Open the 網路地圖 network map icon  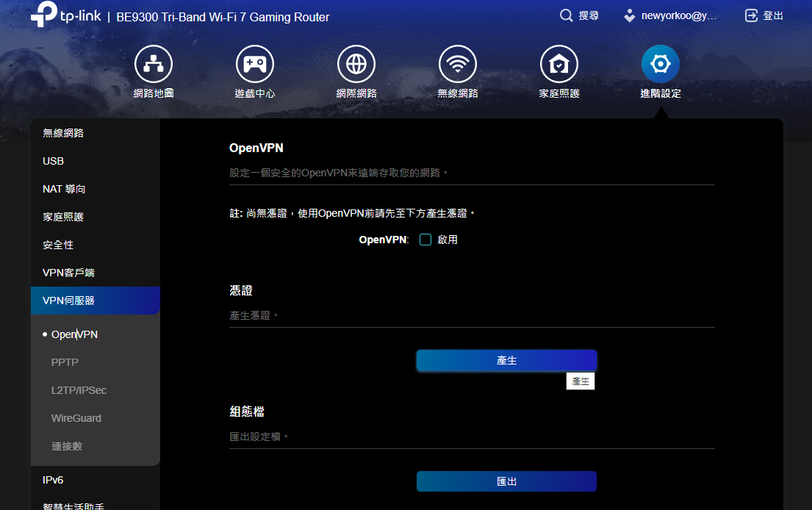coord(154,64)
